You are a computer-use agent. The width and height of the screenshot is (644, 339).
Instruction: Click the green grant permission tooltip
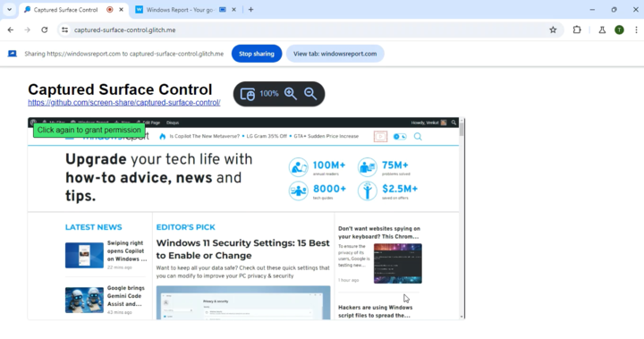point(89,130)
